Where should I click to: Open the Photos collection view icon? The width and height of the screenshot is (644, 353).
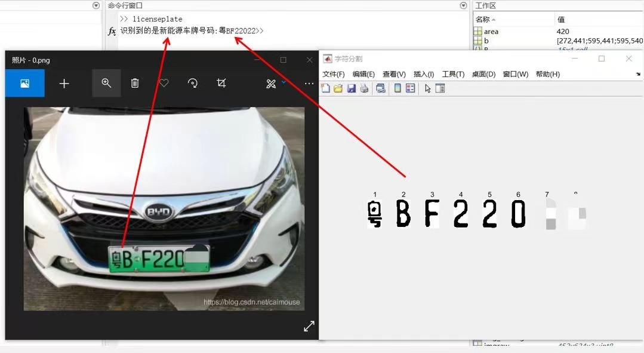[24, 84]
